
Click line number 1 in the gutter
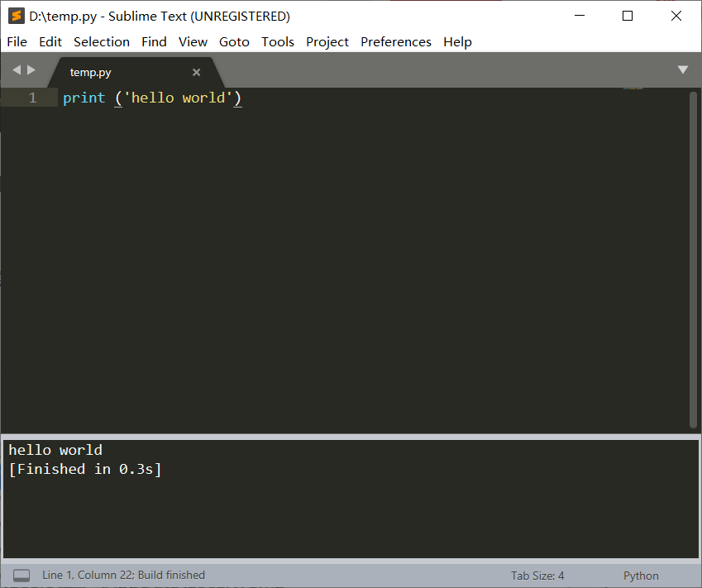coord(33,98)
